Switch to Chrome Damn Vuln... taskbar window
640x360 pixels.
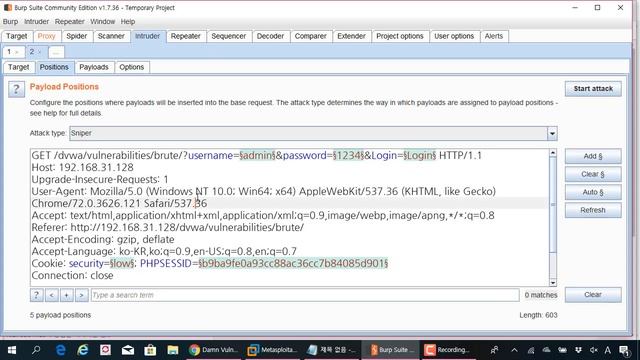213,350
